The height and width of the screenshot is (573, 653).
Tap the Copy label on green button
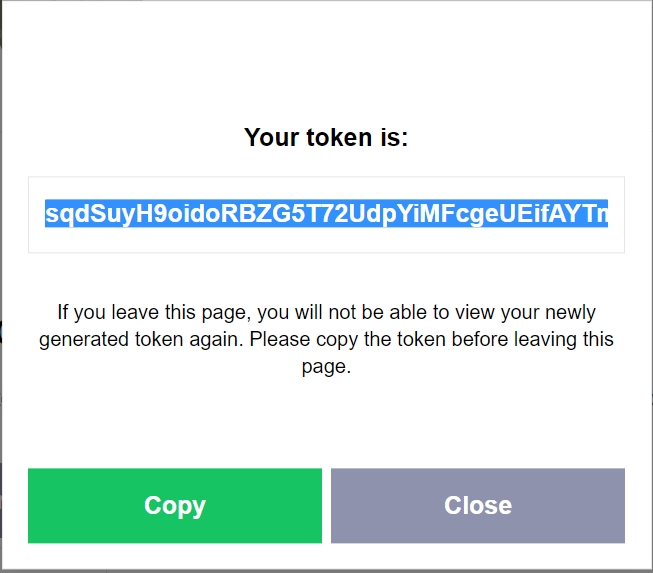(x=175, y=505)
